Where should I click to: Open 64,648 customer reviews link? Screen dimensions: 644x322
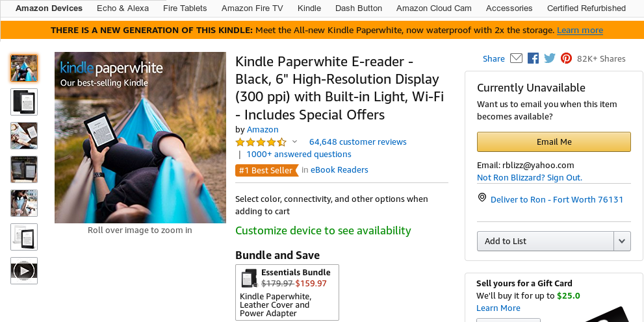click(x=357, y=142)
